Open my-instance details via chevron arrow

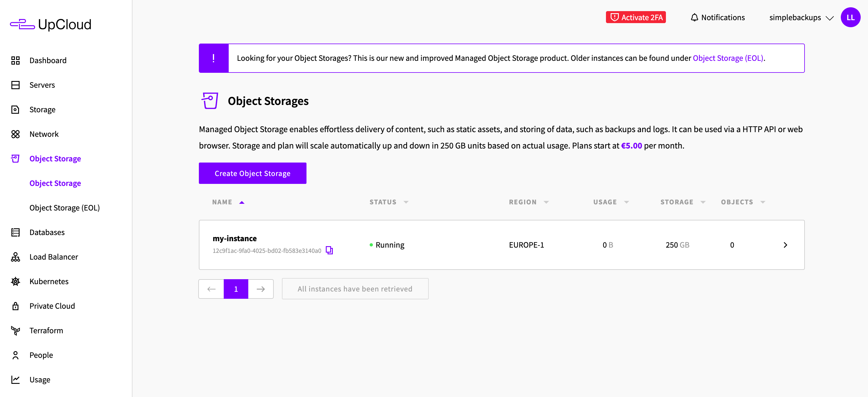tap(785, 245)
